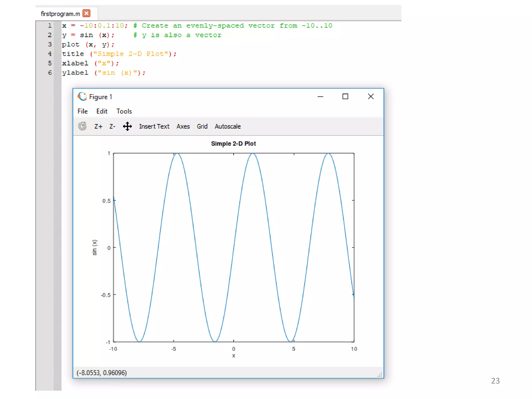Maximize the Figure 1 window
This screenshot has width=532, height=399.
point(345,97)
